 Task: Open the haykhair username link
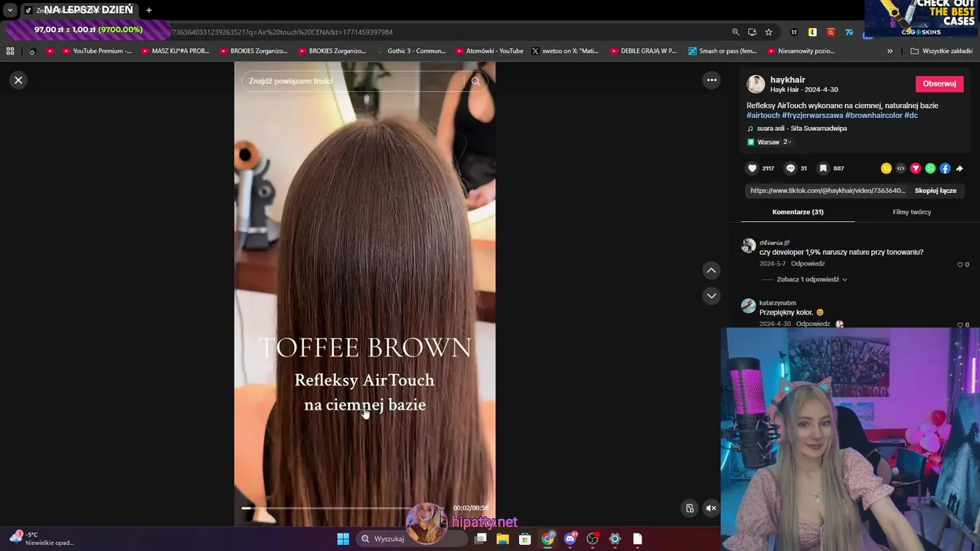(788, 80)
